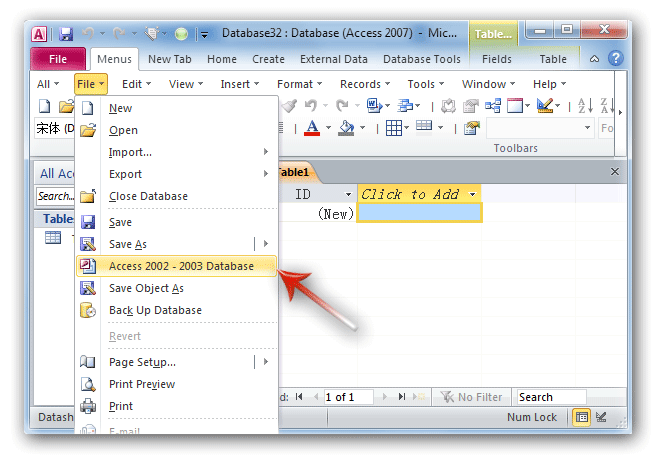This screenshot has width=660, height=459.
Task: Click Print Preview in the File menu
Action: 141,384
